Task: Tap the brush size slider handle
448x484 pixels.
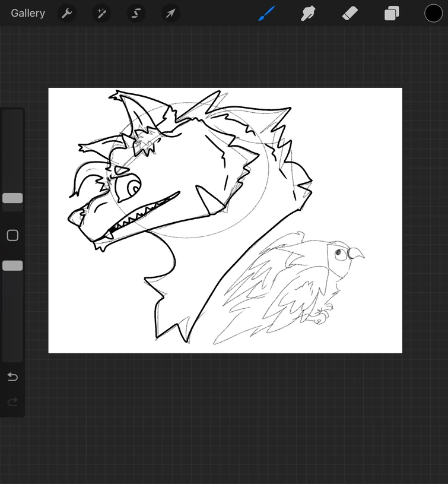Action: (12, 198)
